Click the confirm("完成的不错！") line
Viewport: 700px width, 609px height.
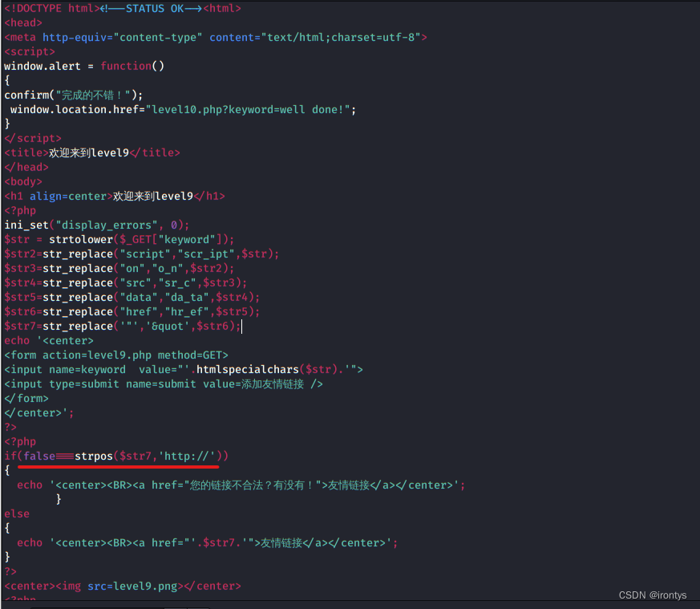(x=74, y=95)
